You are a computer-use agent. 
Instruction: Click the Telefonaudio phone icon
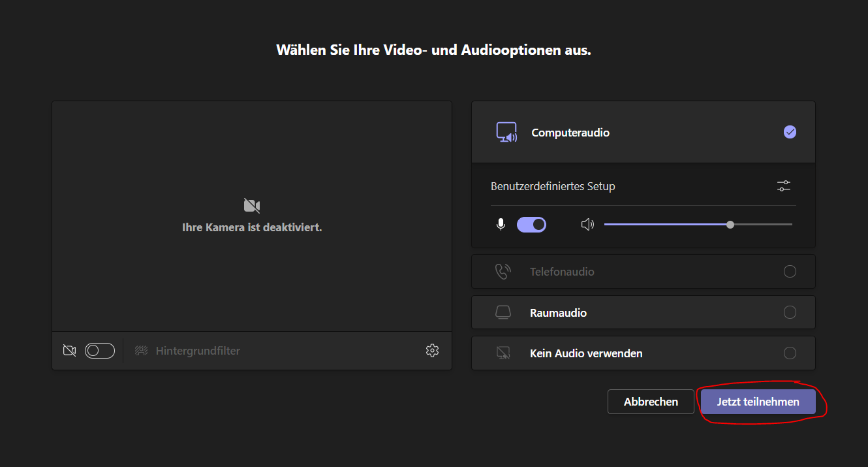pos(503,272)
